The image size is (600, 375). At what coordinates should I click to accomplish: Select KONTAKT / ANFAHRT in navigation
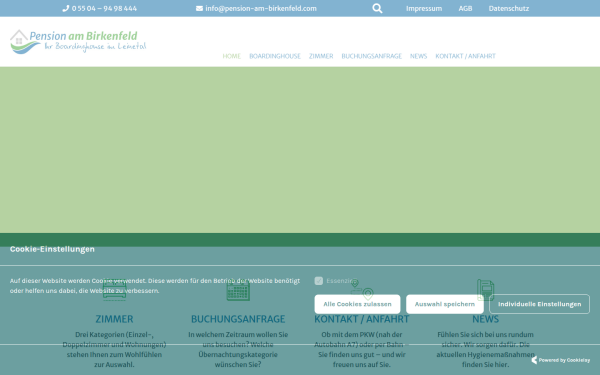[465, 56]
